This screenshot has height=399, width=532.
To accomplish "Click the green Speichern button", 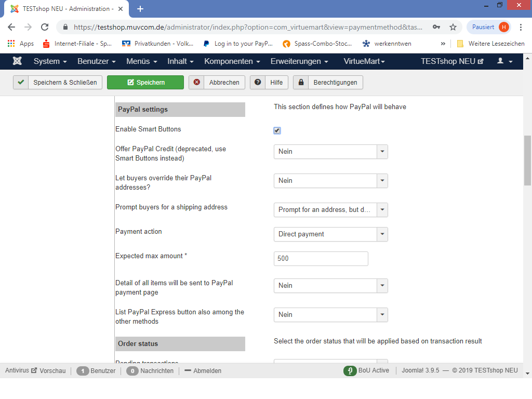I will (x=145, y=83).
